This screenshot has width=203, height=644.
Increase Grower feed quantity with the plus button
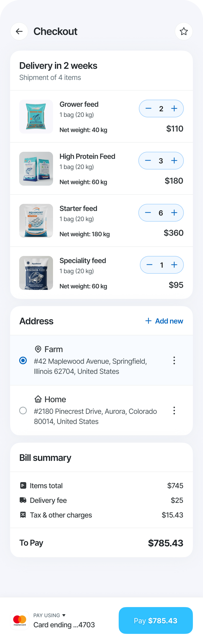click(x=174, y=109)
